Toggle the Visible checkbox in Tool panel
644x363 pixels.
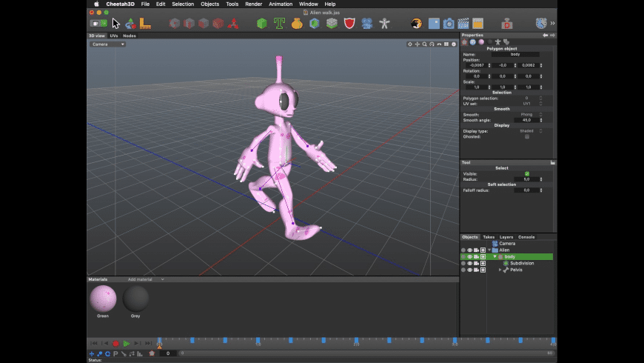pyautogui.click(x=527, y=173)
